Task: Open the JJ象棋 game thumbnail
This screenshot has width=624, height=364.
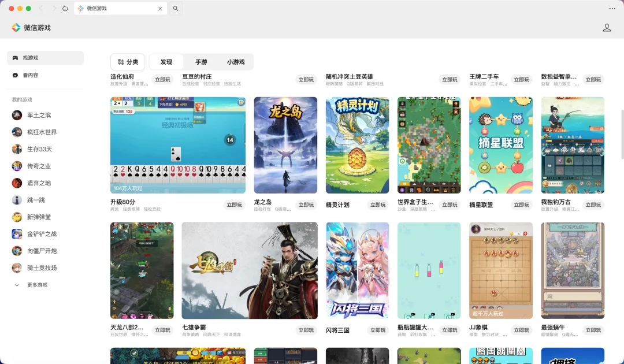Action: pos(500,270)
